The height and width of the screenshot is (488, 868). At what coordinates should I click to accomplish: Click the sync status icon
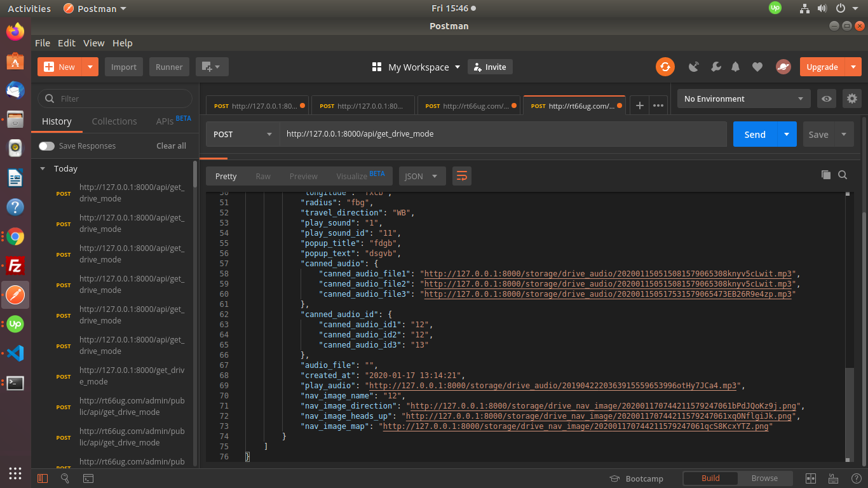665,67
